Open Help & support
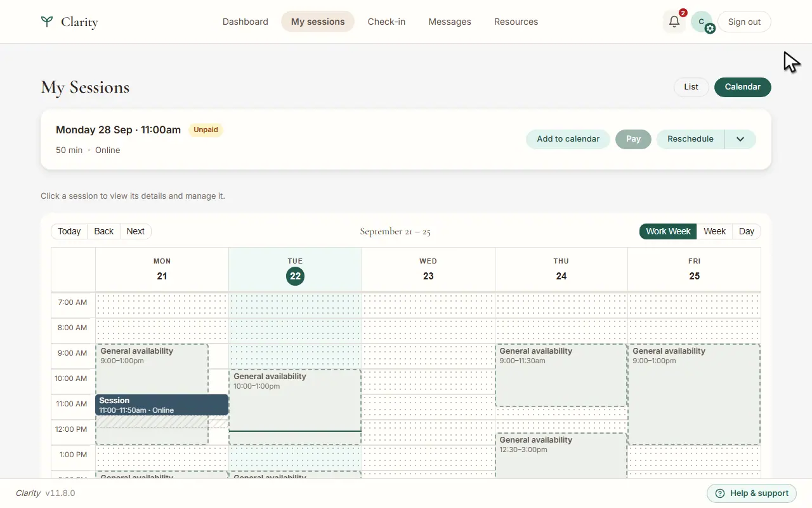This screenshot has height=508, width=812. pos(751,493)
